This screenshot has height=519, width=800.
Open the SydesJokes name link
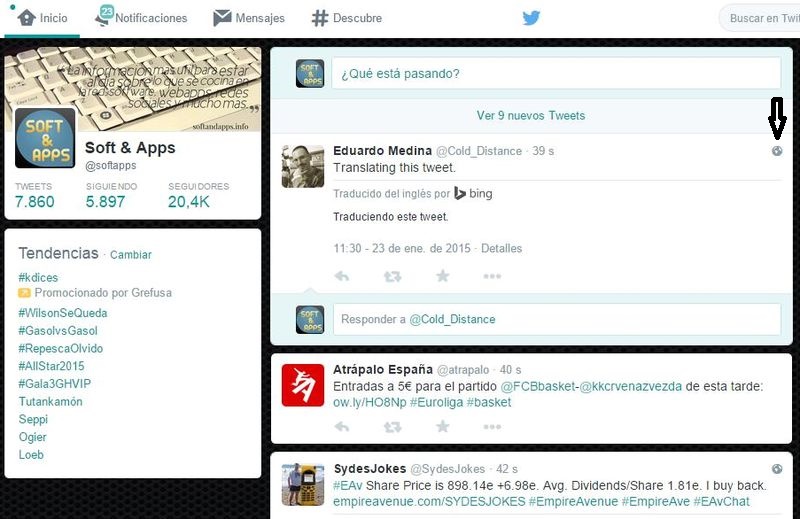click(x=370, y=469)
